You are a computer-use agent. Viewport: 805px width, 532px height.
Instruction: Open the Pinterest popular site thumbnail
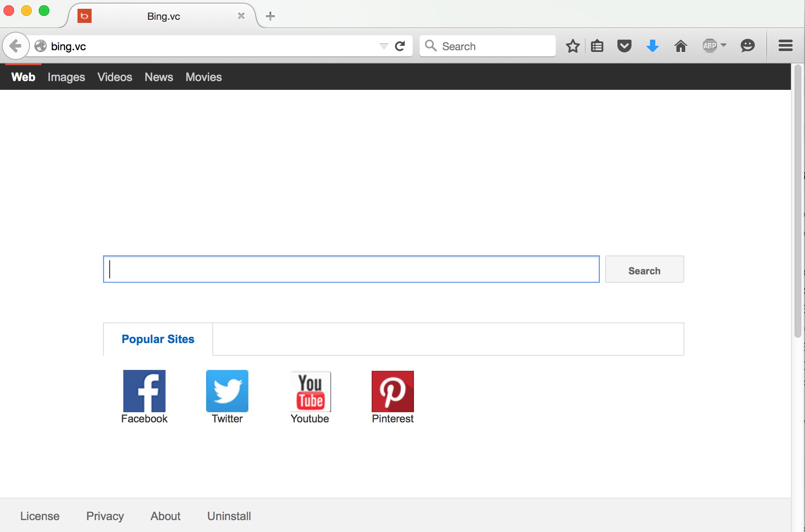[392, 392]
